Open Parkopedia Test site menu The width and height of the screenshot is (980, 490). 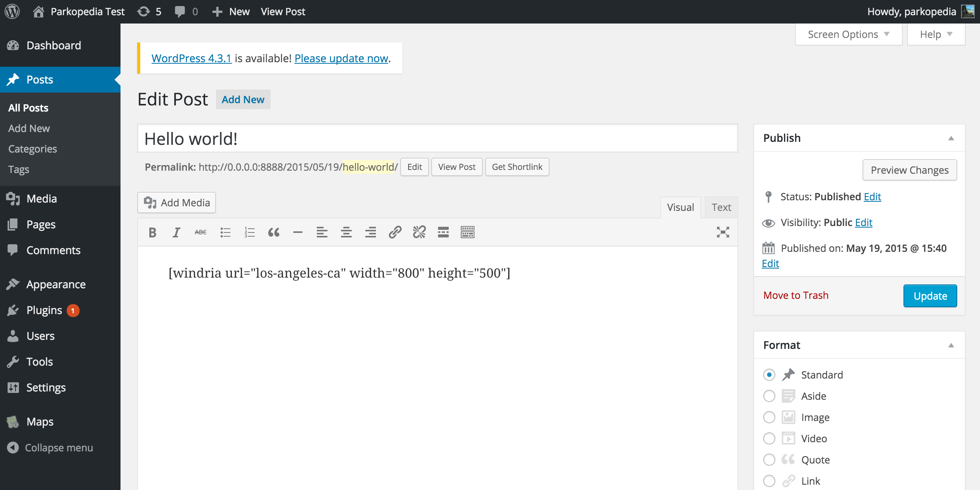tap(79, 11)
